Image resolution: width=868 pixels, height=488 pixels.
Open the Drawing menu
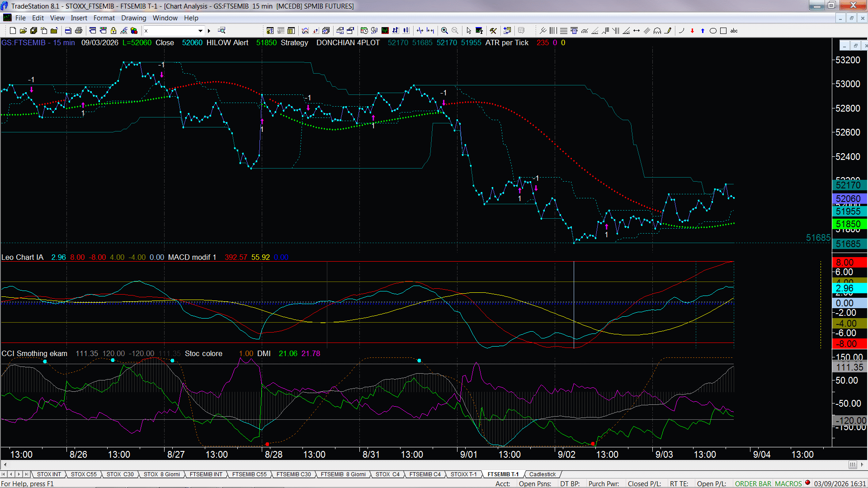click(133, 18)
